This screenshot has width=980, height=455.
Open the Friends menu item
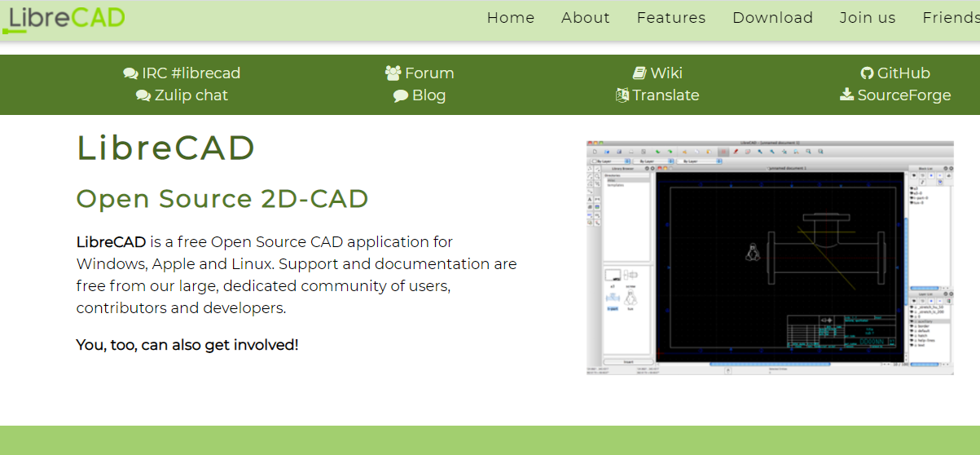click(x=951, y=18)
